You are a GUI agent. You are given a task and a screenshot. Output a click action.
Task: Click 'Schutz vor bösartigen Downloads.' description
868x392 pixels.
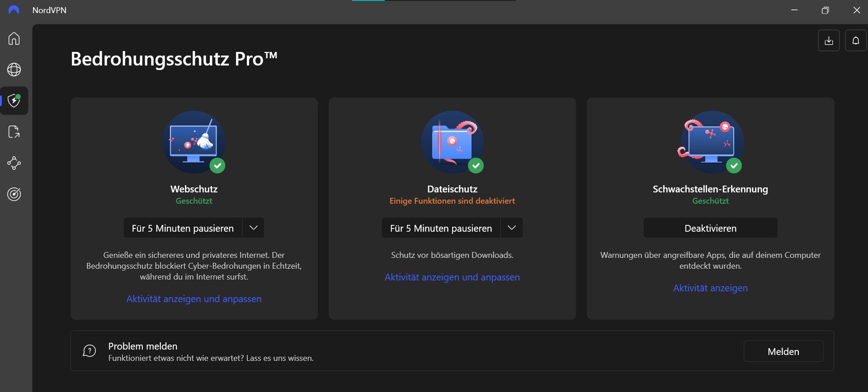[x=452, y=255]
